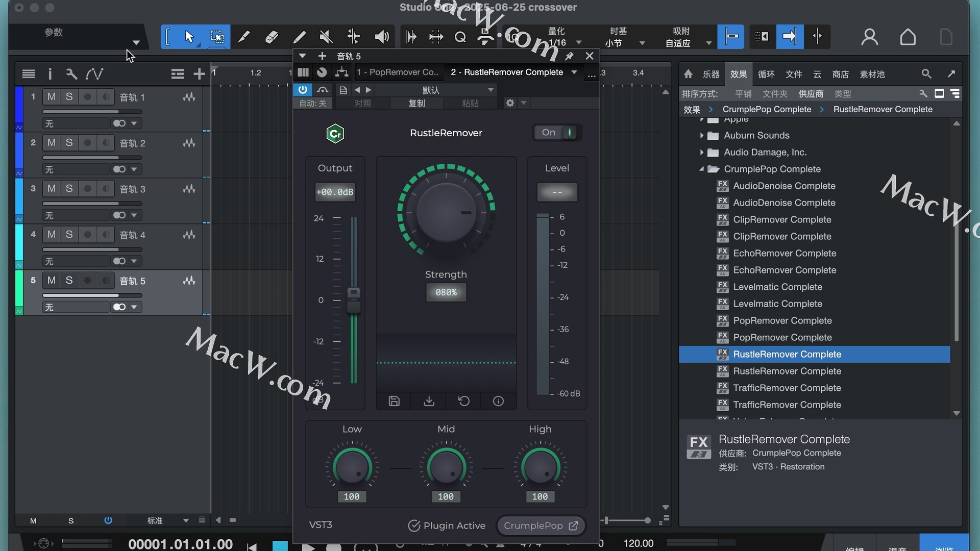
Task: Open the 参数 dropdown arrow
Action: pyautogui.click(x=136, y=42)
